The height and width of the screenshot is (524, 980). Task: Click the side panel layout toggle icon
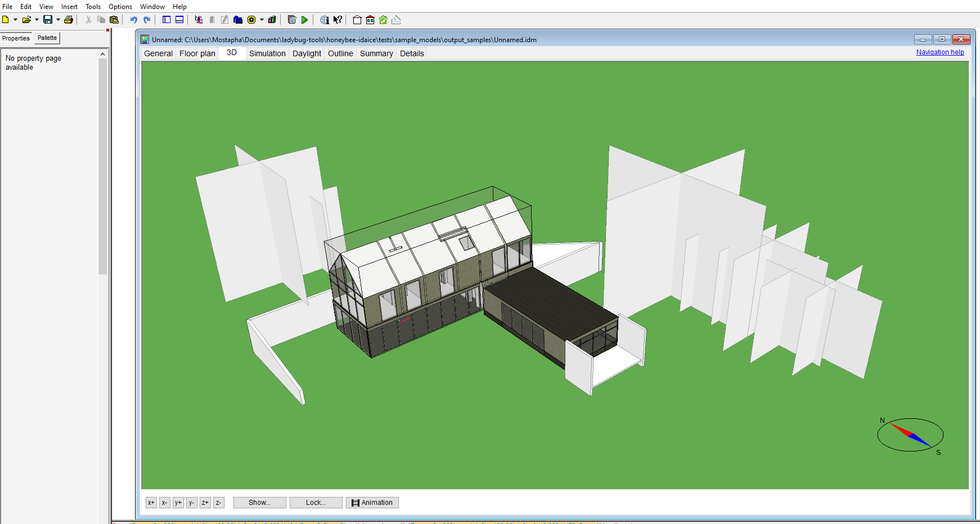(167, 20)
